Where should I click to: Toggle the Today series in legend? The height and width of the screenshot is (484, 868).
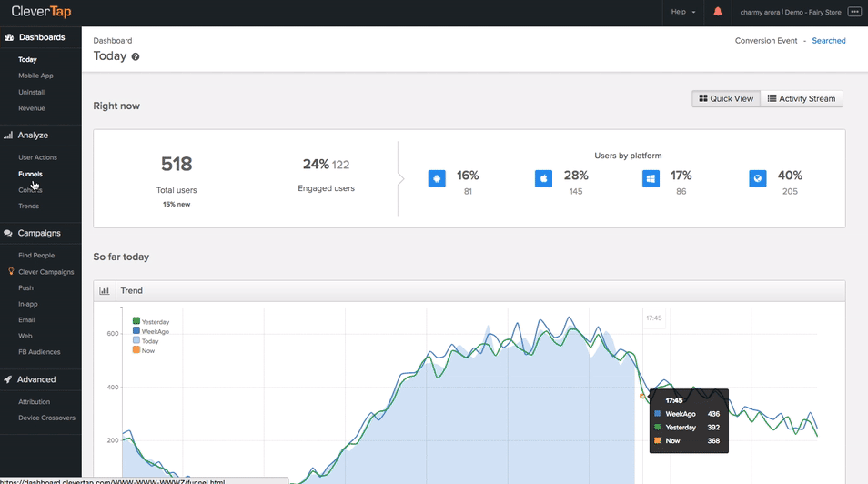[x=146, y=341]
